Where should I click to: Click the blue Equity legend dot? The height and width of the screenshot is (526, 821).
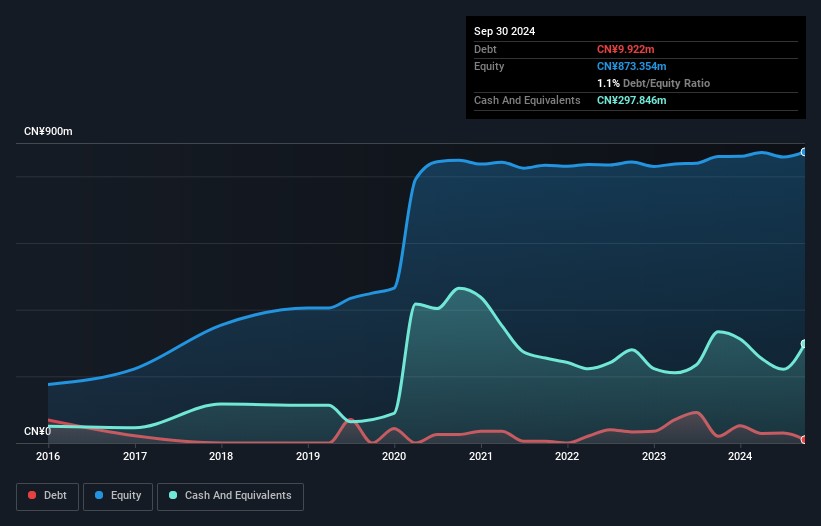click(99, 495)
